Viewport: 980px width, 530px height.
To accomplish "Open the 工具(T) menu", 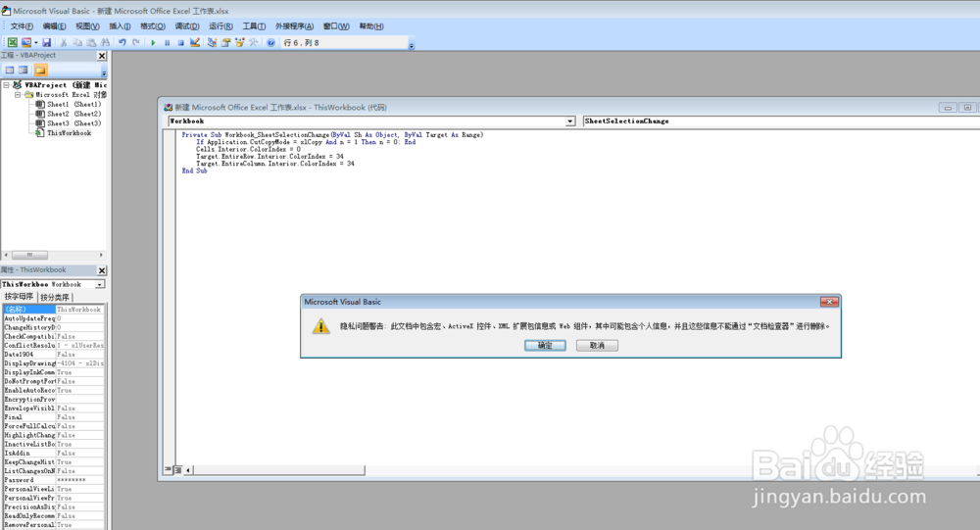I will [x=254, y=26].
